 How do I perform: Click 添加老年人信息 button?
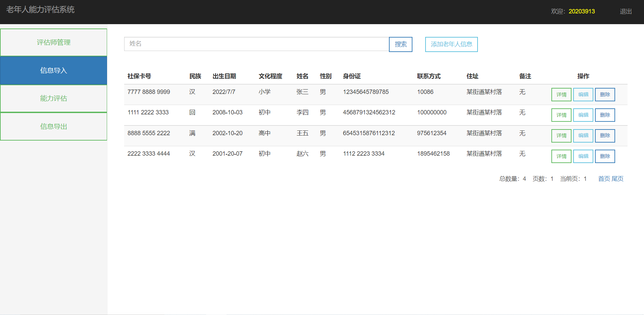[451, 44]
